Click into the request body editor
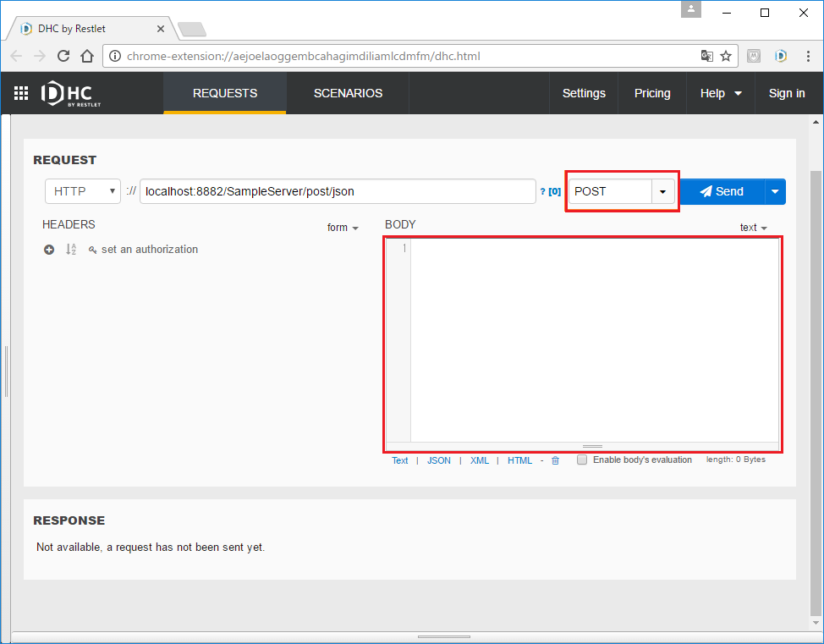 [595, 341]
